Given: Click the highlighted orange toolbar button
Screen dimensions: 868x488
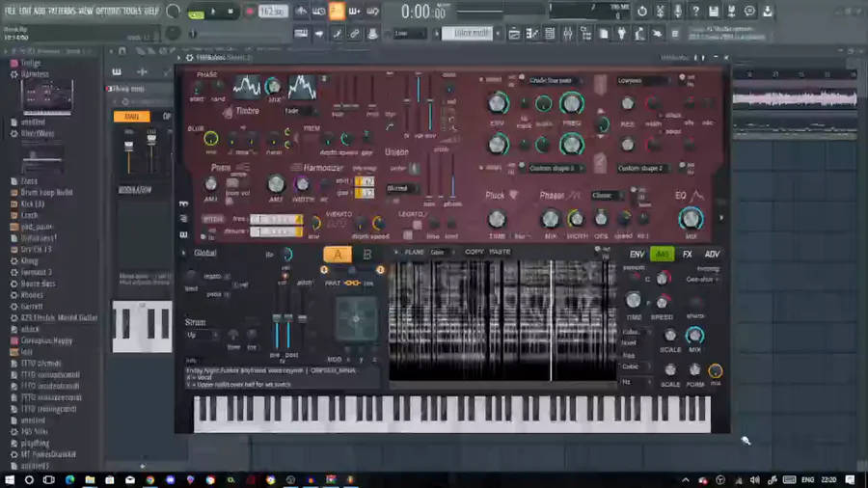Looking at the screenshot, I should (x=336, y=11).
